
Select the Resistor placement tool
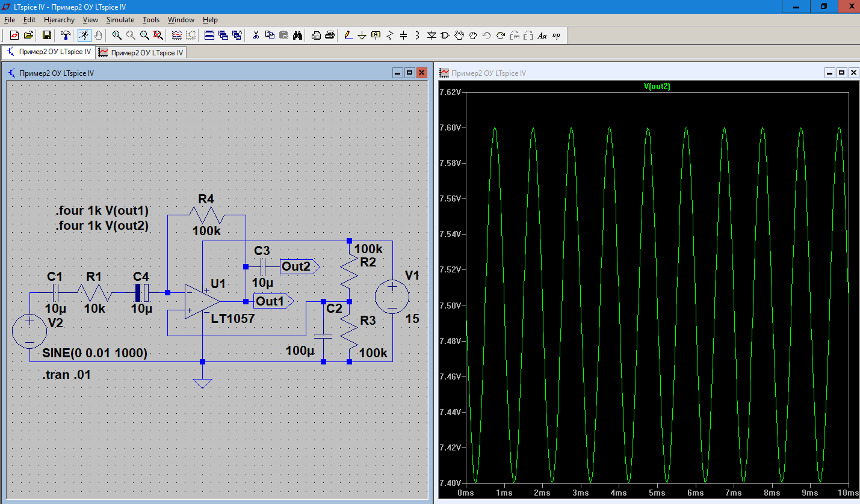tap(390, 35)
